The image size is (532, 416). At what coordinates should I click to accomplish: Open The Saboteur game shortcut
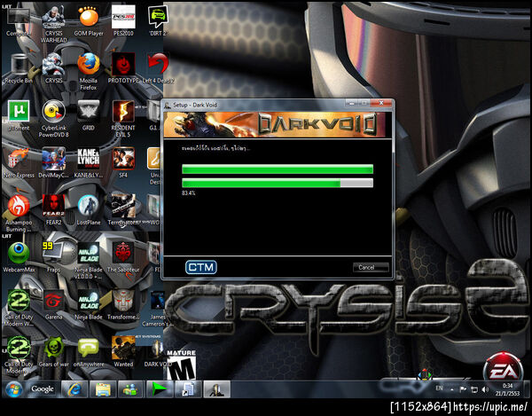coord(123,258)
